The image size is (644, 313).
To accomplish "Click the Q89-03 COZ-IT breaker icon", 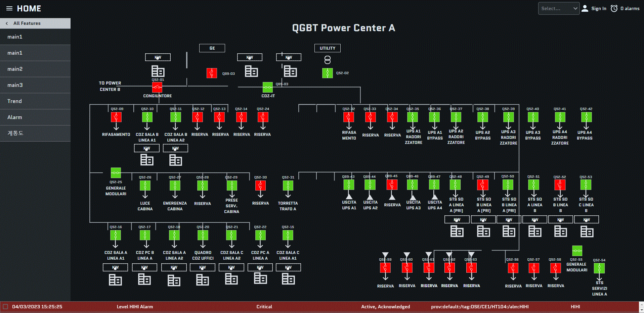I will click(x=267, y=87).
